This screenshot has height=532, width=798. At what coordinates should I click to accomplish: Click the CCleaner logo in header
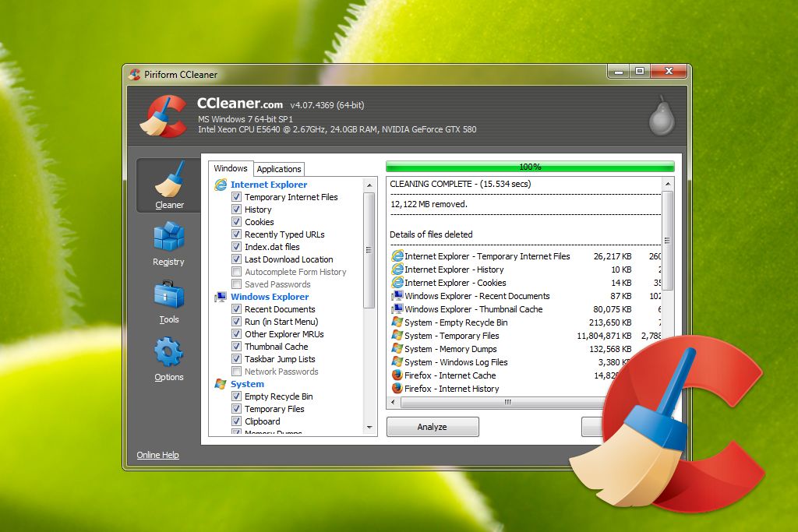coord(164,116)
